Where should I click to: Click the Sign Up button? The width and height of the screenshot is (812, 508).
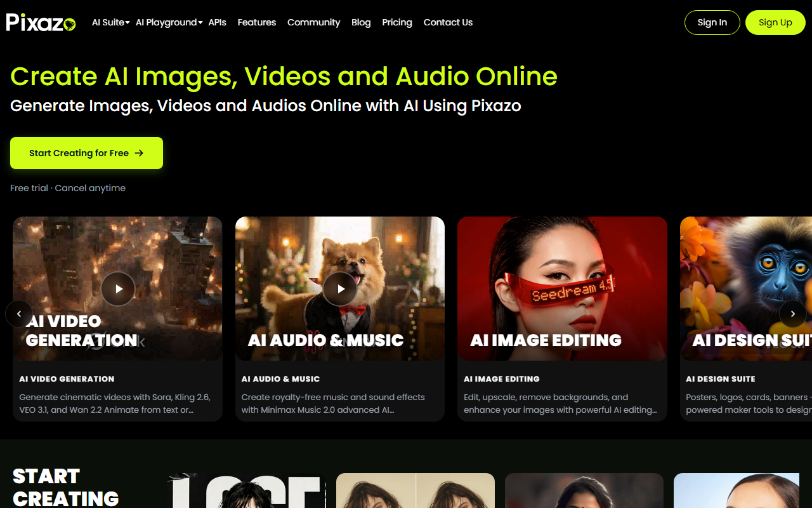(775, 22)
